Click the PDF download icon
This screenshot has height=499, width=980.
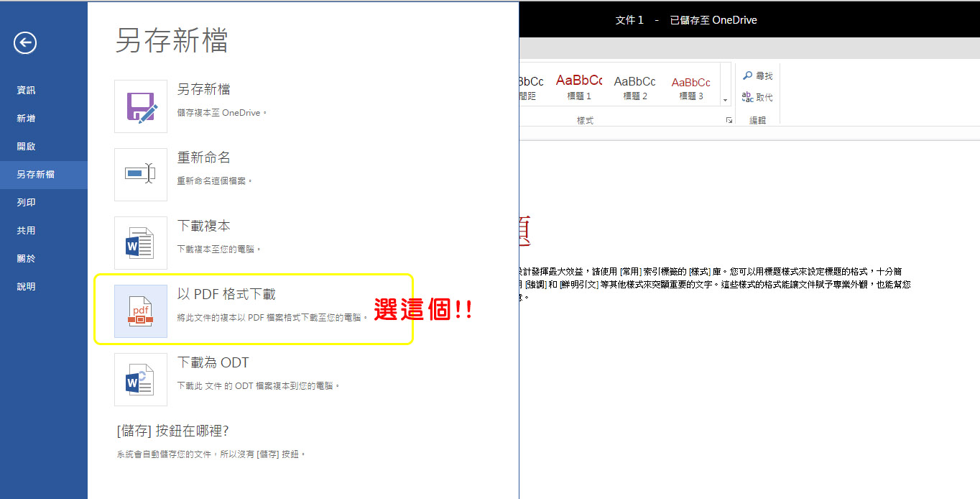(141, 311)
